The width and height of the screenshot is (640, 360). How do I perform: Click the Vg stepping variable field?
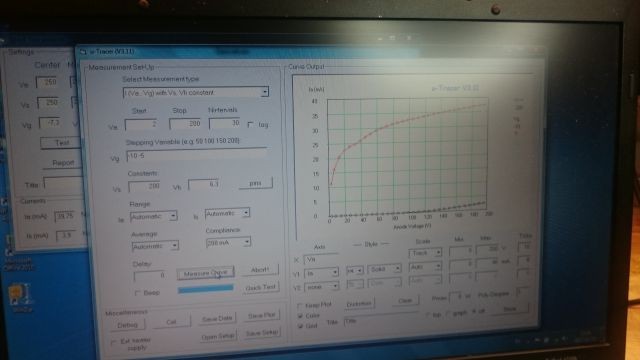click(x=197, y=155)
